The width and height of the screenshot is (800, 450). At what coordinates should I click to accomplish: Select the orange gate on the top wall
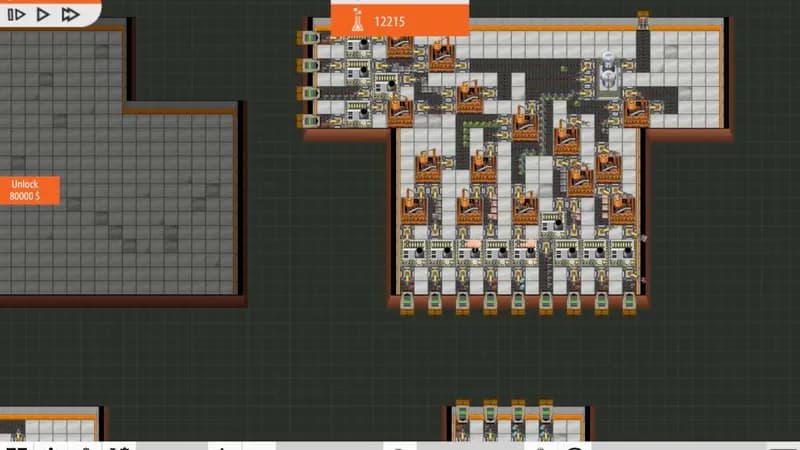643,20
